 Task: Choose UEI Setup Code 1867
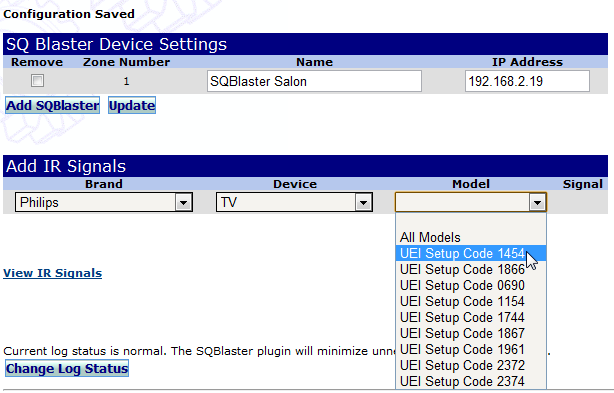(x=471, y=334)
